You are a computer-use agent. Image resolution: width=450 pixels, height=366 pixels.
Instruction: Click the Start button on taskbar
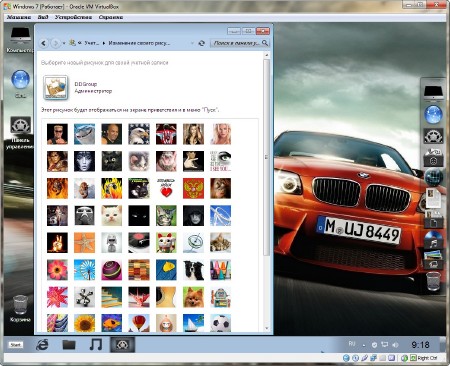(x=15, y=345)
